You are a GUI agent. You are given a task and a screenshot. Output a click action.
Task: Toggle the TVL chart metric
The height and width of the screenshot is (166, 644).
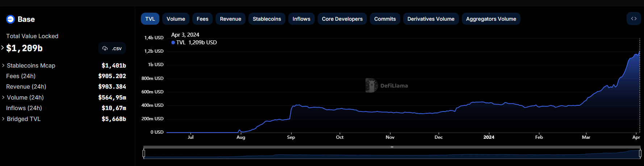[150, 19]
